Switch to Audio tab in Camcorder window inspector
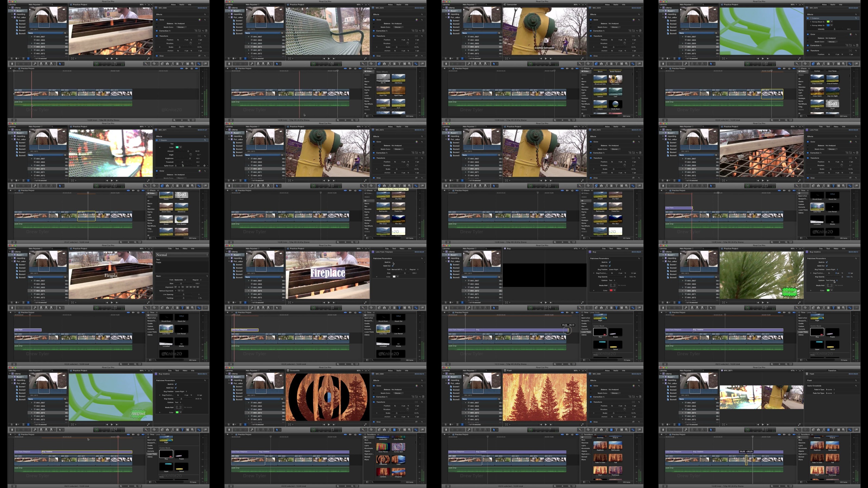Image resolution: width=868 pixels, height=488 pixels. point(616,5)
